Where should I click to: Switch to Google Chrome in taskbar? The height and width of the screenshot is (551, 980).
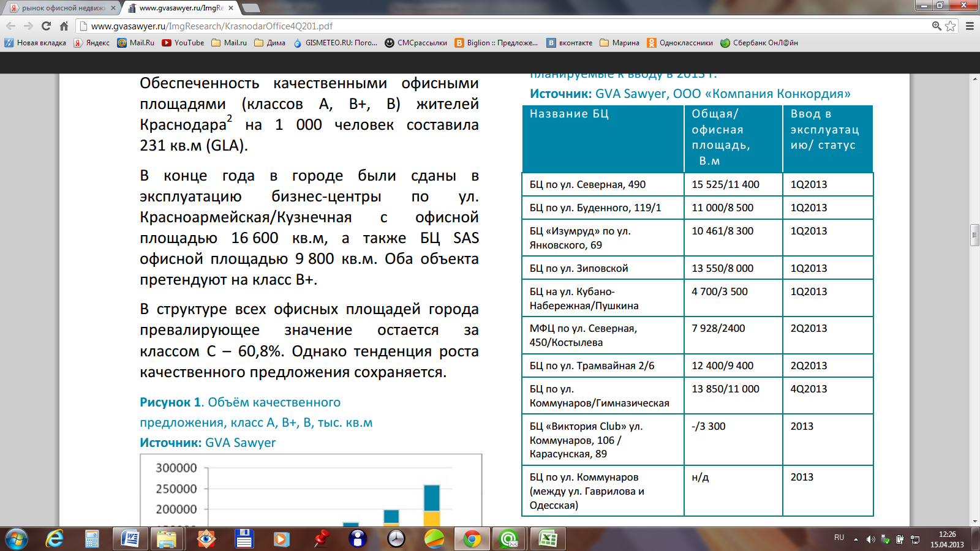click(472, 539)
